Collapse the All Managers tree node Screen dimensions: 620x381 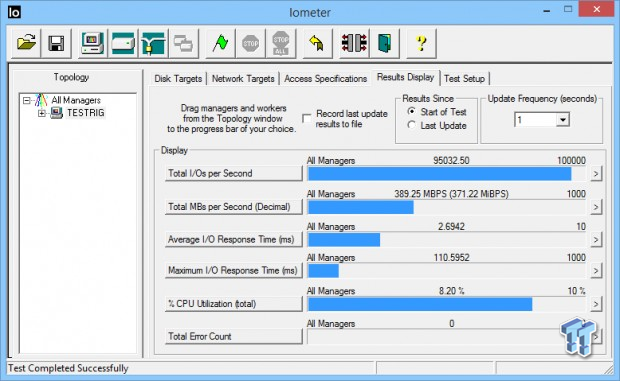pyautogui.click(x=26, y=100)
